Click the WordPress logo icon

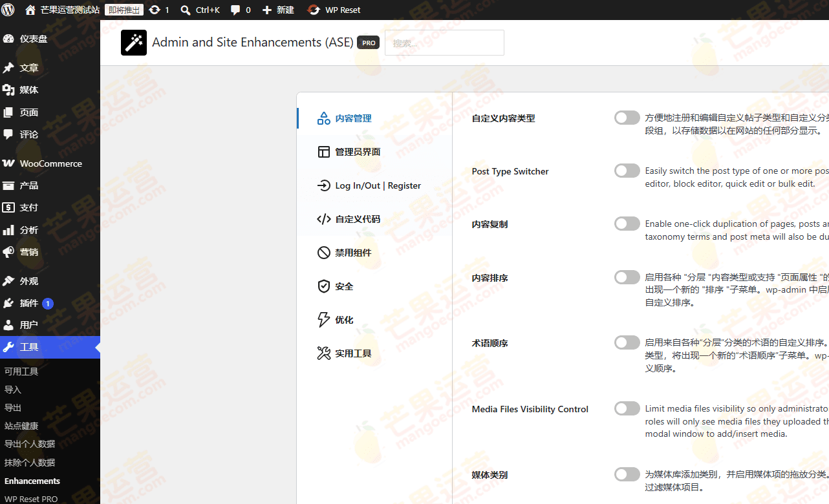[8, 10]
